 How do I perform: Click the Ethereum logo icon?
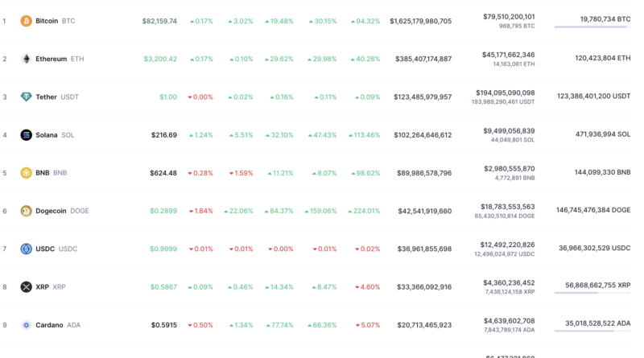(x=26, y=59)
